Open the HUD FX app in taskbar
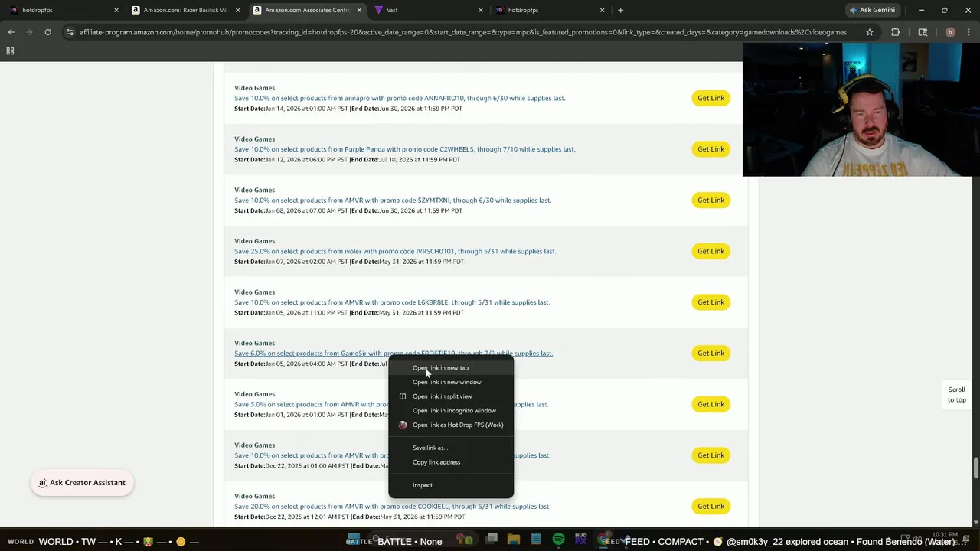Screen dimensions: 980x551 (x=580, y=540)
